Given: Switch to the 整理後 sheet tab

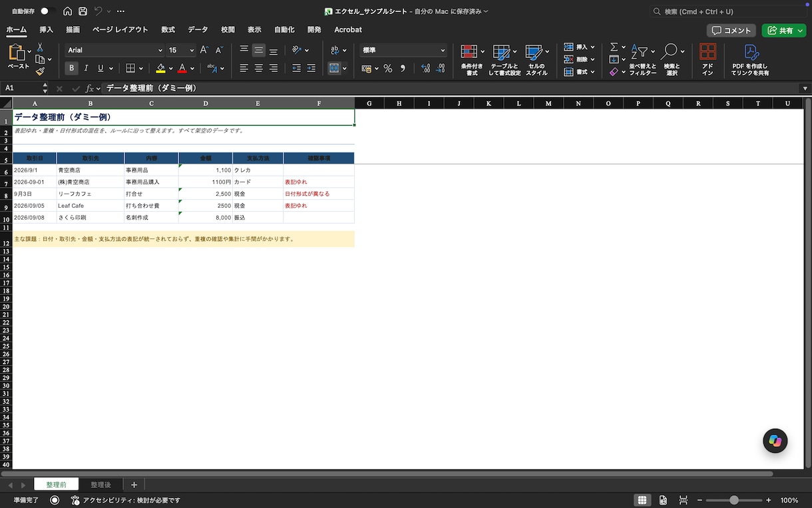Looking at the screenshot, I should (101, 485).
